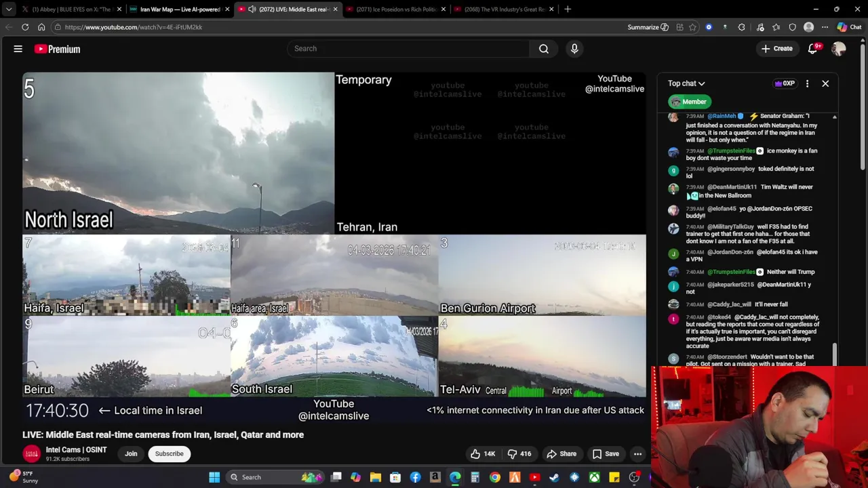
Task: Go back to the previous page
Action: (8, 27)
